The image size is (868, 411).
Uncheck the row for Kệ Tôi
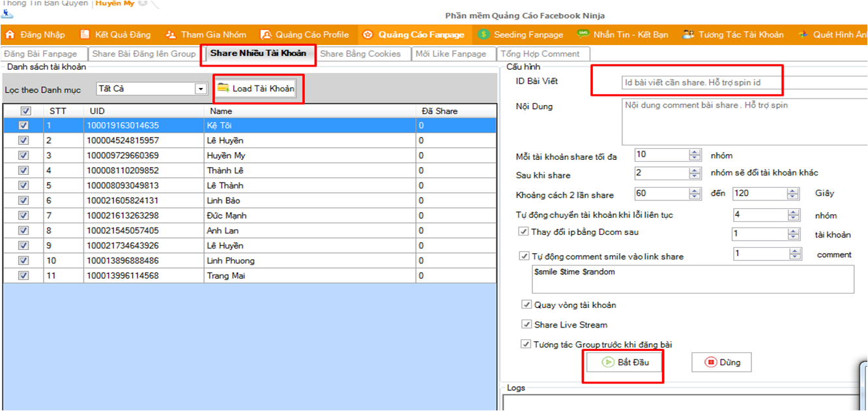coord(24,125)
